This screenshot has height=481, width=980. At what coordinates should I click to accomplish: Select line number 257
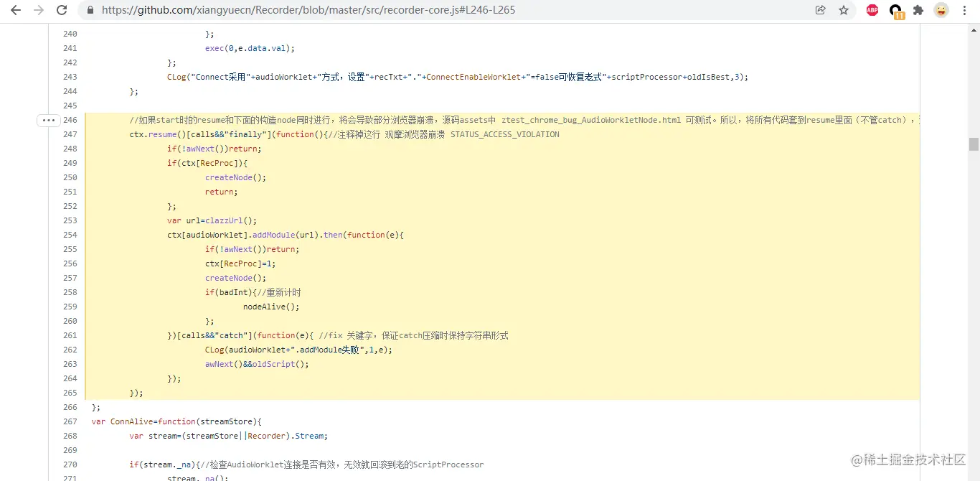70,278
